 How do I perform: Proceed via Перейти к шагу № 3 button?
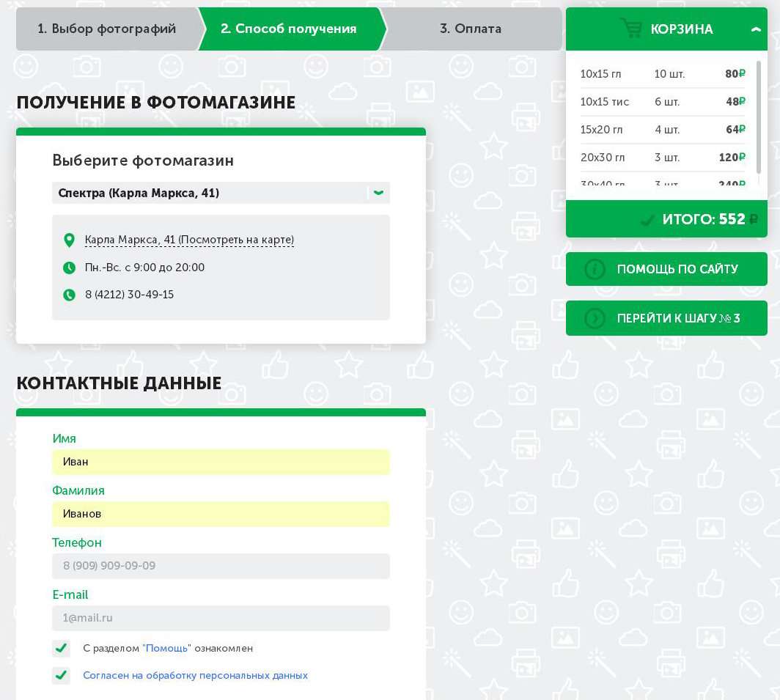[x=666, y=318]
